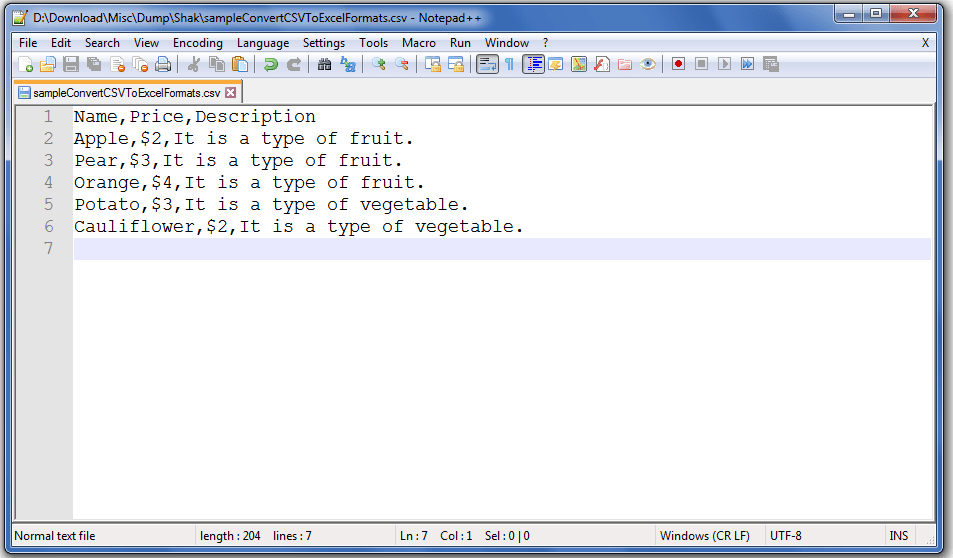The width and height of the screenshot is (953, 558).
Task: Click the line starting with 'Potato,$3'
Action: pos(271,204)
